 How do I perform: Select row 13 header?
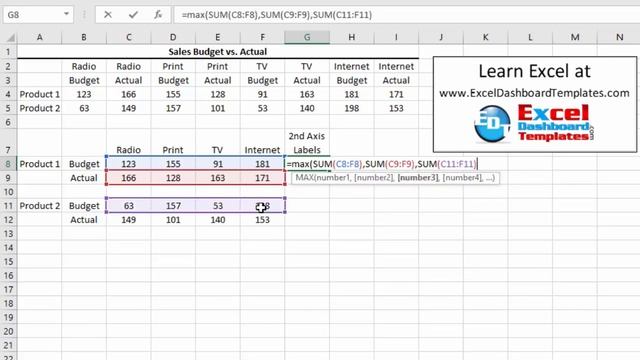point(9,234)
